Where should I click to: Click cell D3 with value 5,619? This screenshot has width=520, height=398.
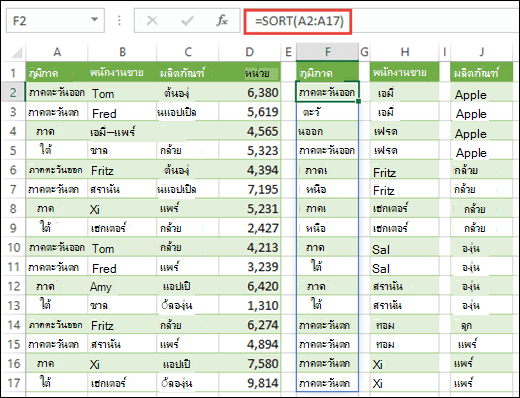tap(249, 112)
